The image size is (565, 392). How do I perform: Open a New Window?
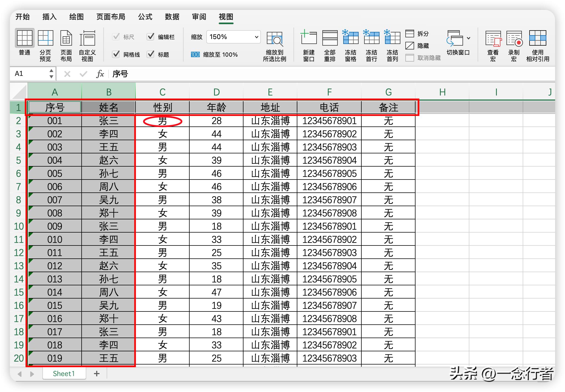coord(309,38)
